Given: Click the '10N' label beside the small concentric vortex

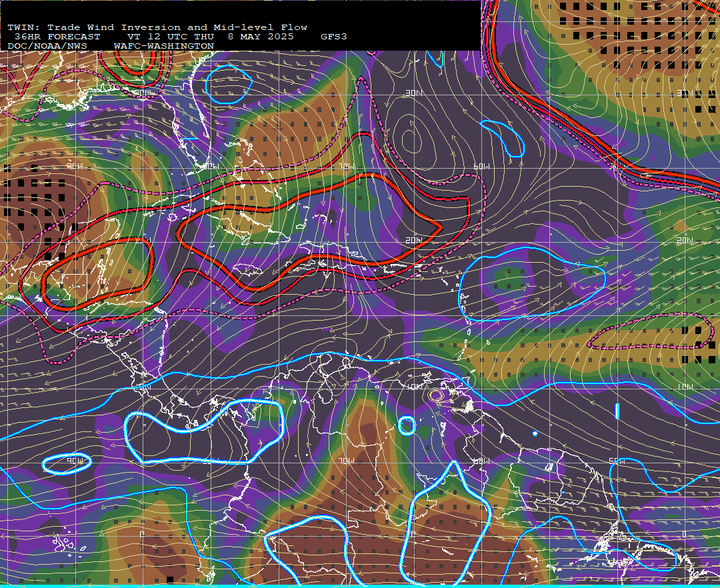Looking at the screenshot, I should [415, 387].
